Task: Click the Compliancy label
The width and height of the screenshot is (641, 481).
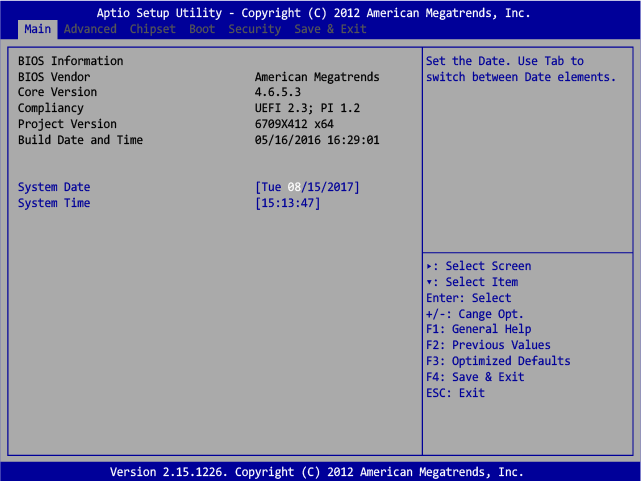Action: 51,108
